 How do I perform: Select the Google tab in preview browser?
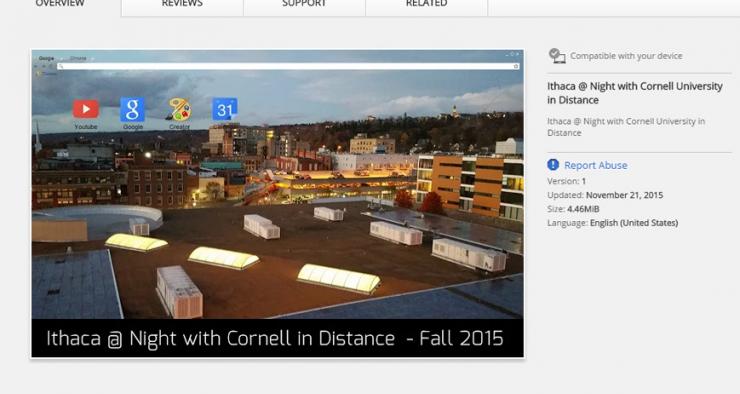46,58
